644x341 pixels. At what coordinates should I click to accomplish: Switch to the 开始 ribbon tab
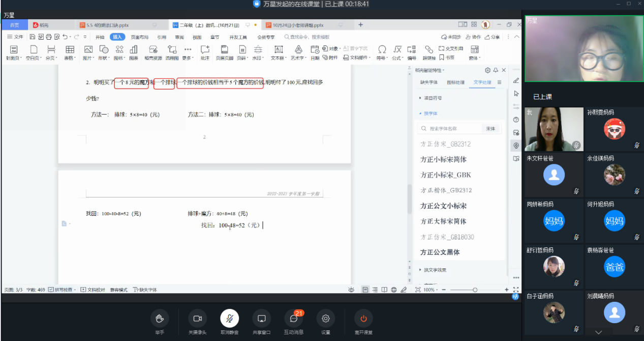pos(100,37)
